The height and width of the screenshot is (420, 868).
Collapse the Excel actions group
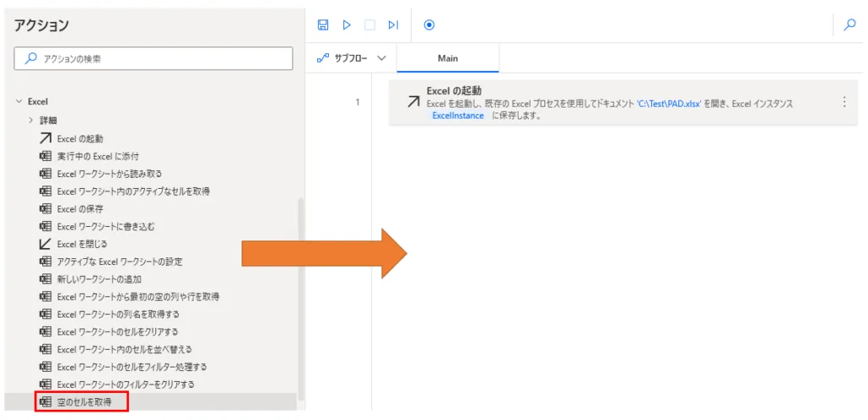click(x=19, y=102)
